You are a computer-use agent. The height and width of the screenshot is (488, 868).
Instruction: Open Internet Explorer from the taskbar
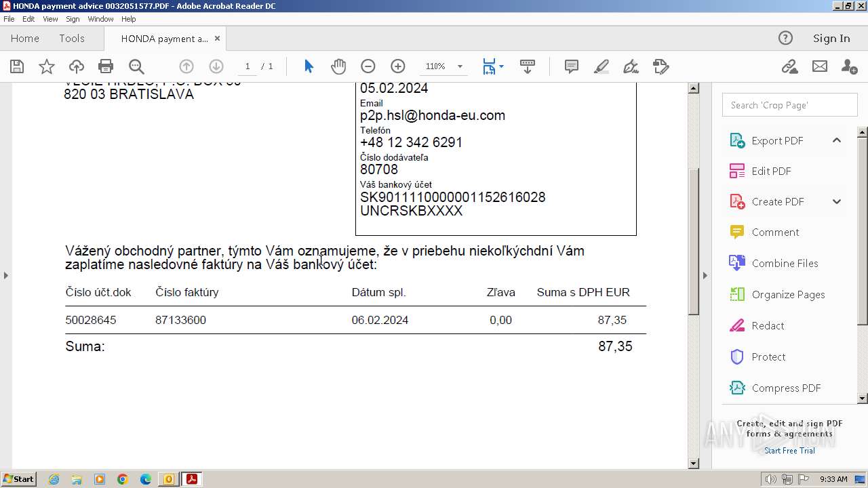coord(54,479)
